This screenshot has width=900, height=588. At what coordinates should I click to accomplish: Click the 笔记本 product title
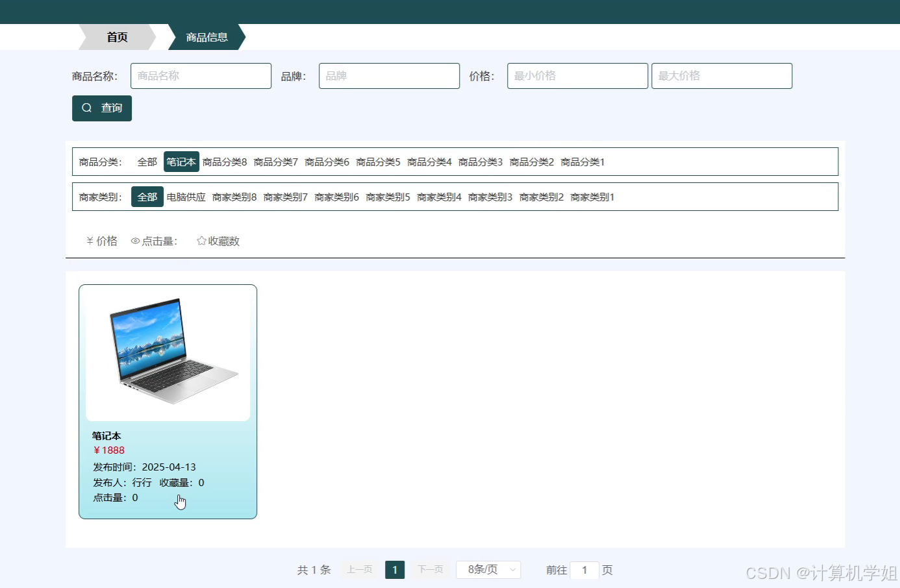tap(106, 436)
